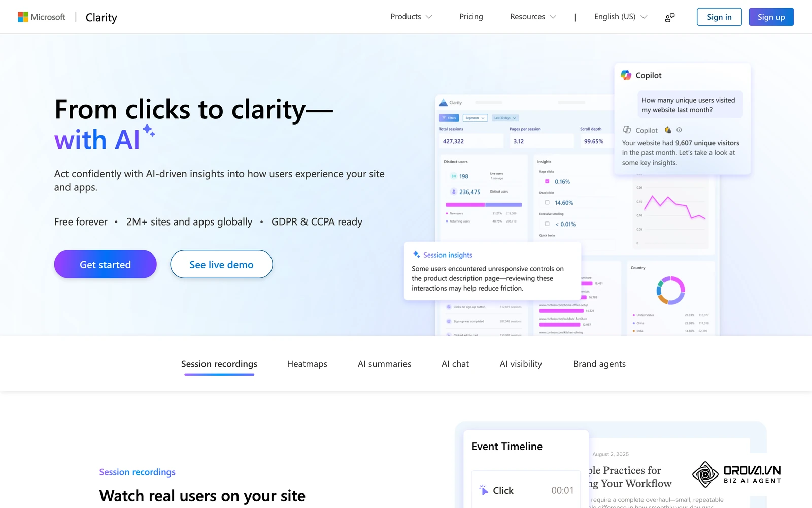The width and height of the screenshot is (812, 508).
Task: Open the See live demo link
Action: [221, 264]
